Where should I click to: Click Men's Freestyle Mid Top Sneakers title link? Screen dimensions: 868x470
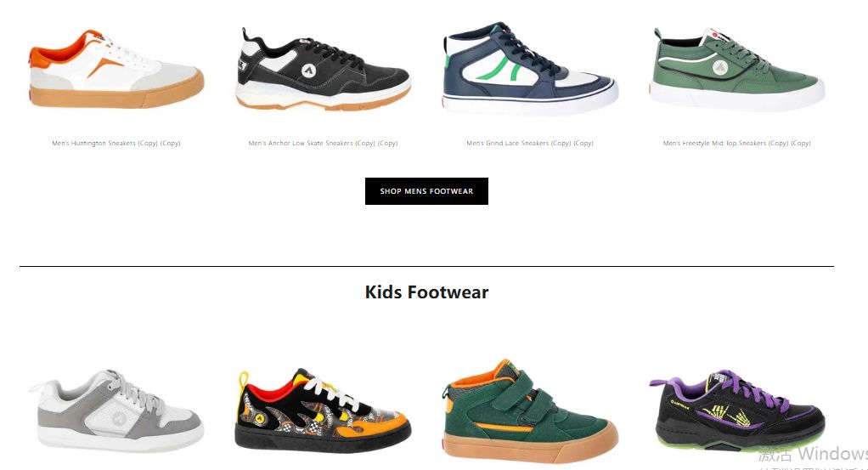(737, 143)
